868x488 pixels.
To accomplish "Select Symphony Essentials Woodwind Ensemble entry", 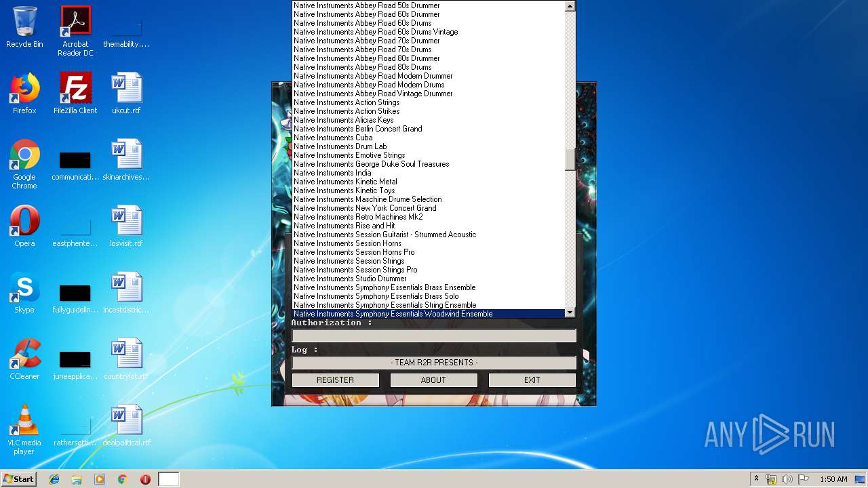I will click(428, 314).
